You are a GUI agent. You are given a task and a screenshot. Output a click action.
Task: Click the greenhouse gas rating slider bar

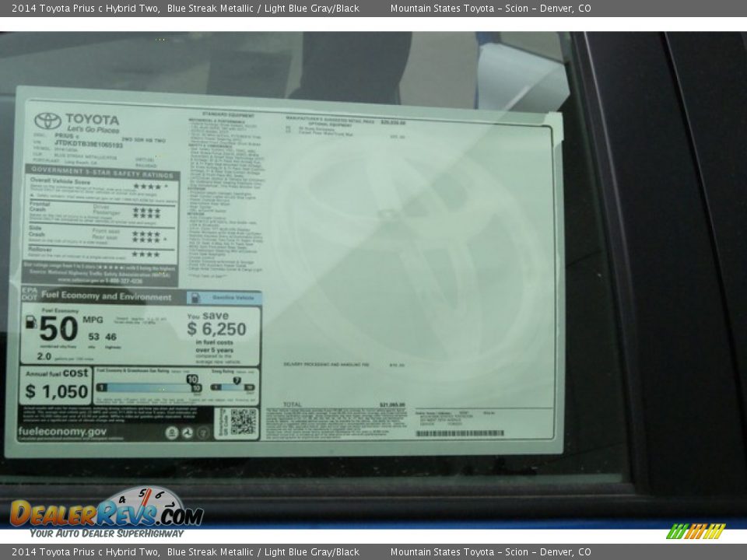coord(148,387)
